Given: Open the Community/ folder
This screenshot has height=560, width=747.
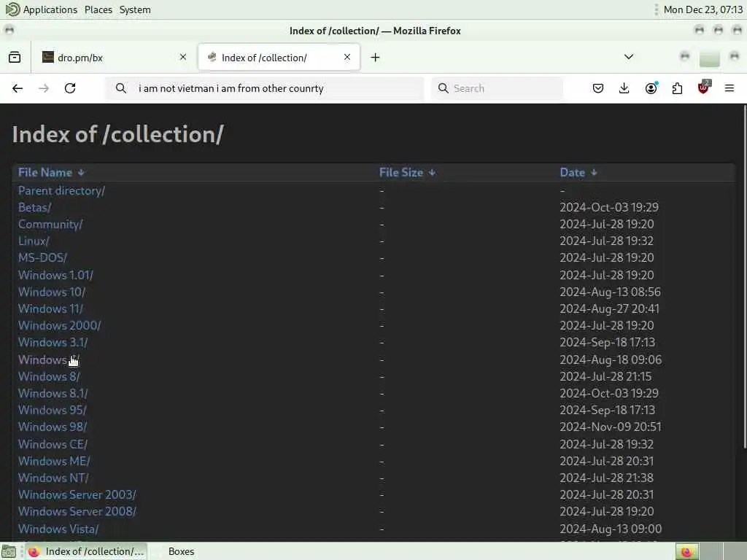Looking at the screenshot, I should tap(50, 225).
